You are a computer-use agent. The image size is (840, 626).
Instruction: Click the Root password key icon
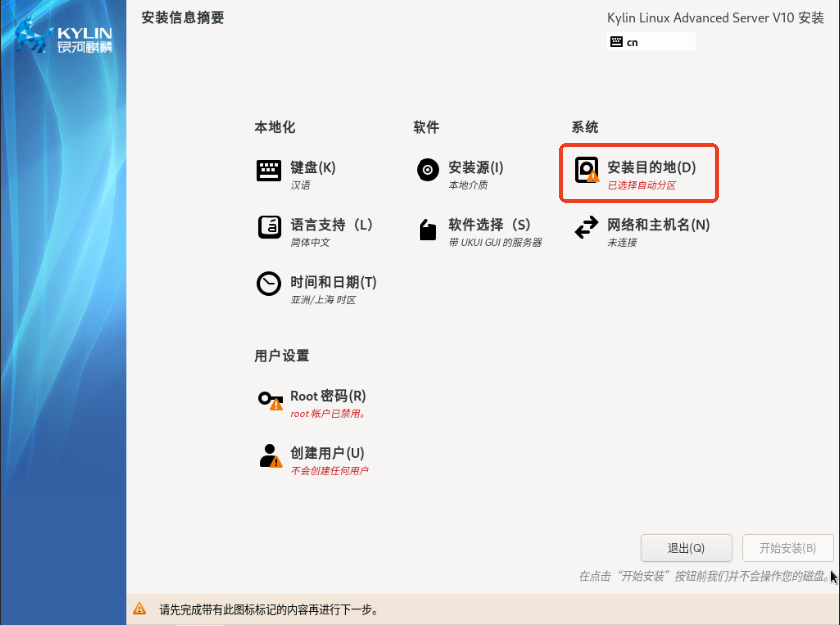point(270,400)
